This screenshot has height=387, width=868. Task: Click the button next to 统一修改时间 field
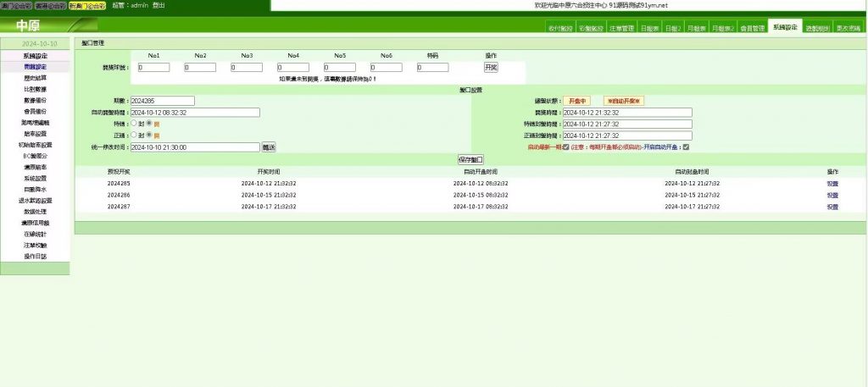[268, 147]
